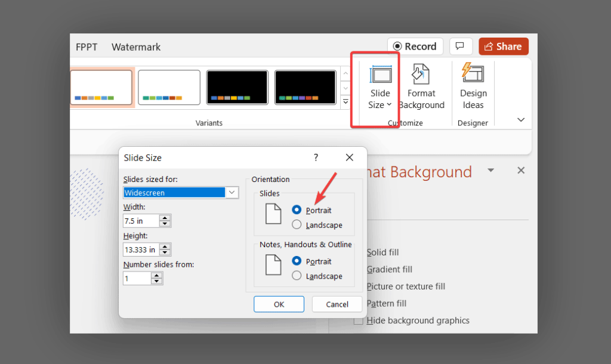The image size is (611, 364).
Task: Confirm slide size with OK
Action: pos(279,304)
